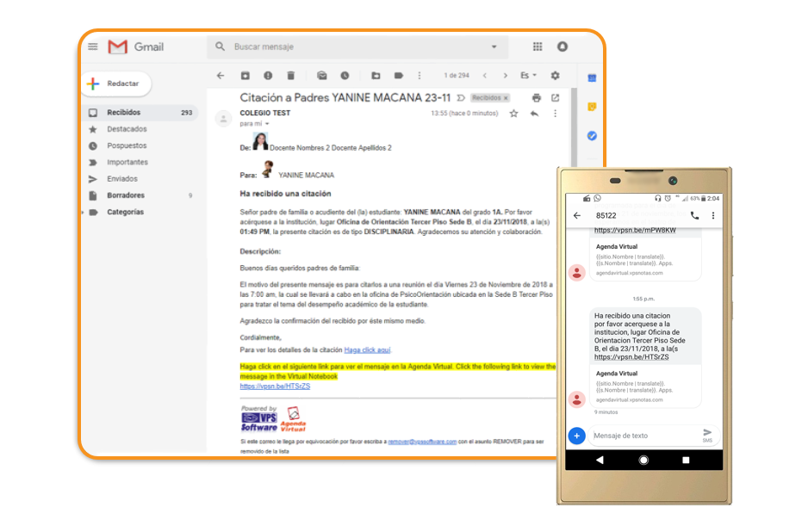Archive this email
802x532 pixels.
click(245, 76)
